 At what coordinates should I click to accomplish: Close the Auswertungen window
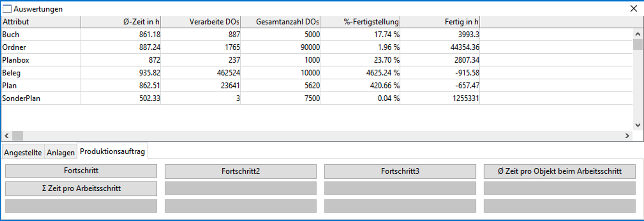tap(633, 9)
